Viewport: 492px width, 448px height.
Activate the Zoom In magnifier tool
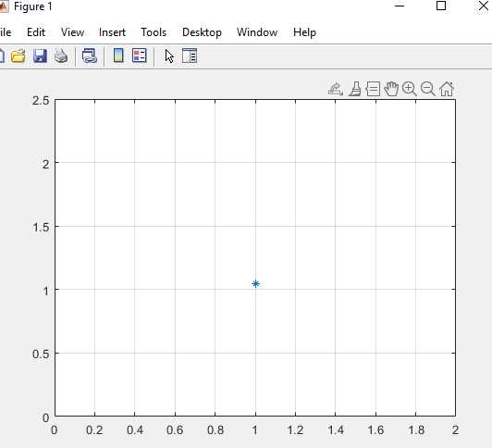tap(410, 89)
